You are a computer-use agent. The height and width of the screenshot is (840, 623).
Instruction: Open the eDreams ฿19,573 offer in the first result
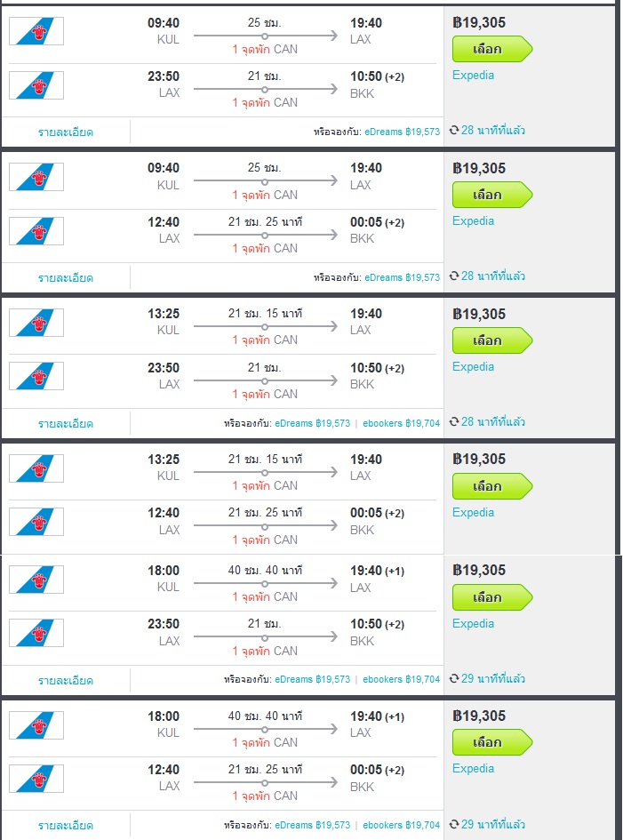[x=403, y=132]
